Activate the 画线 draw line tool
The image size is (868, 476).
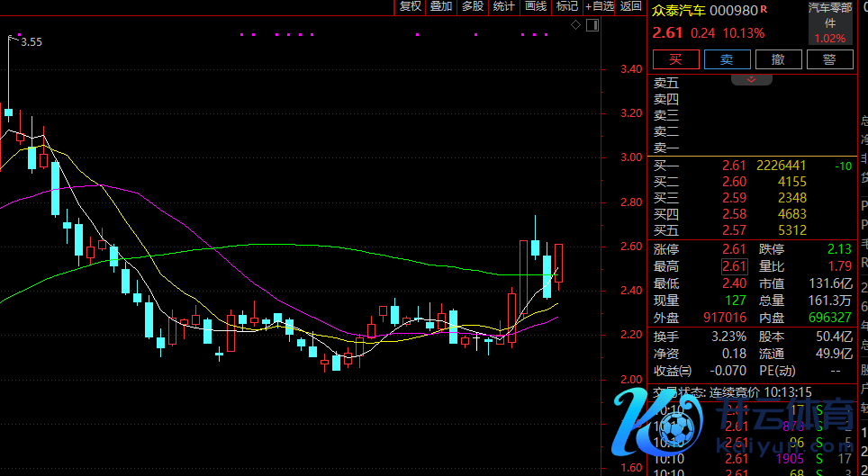pos(536,6)
